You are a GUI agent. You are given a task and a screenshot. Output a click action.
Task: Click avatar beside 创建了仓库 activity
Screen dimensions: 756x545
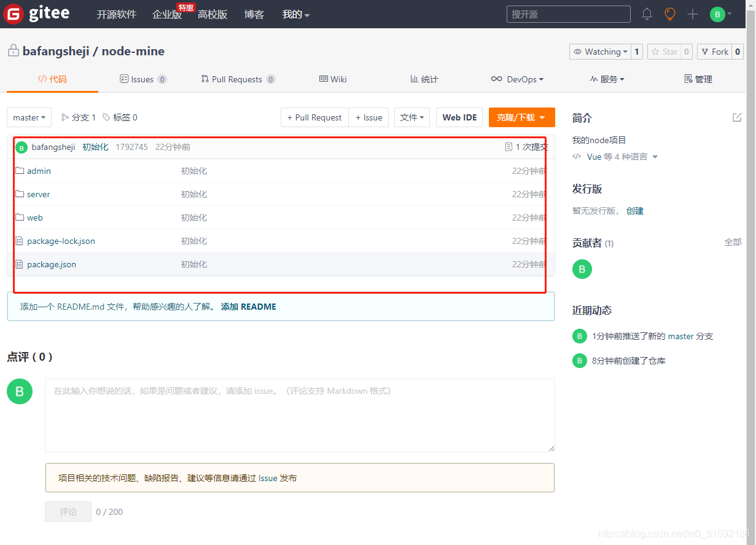coord(580,361)
